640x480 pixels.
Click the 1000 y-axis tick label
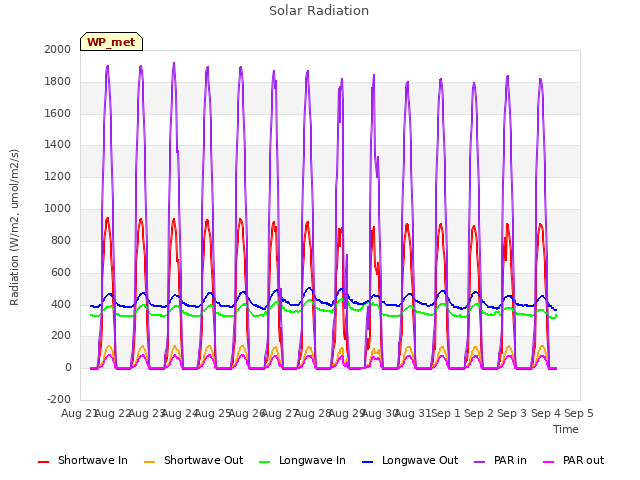click(58, 208)
